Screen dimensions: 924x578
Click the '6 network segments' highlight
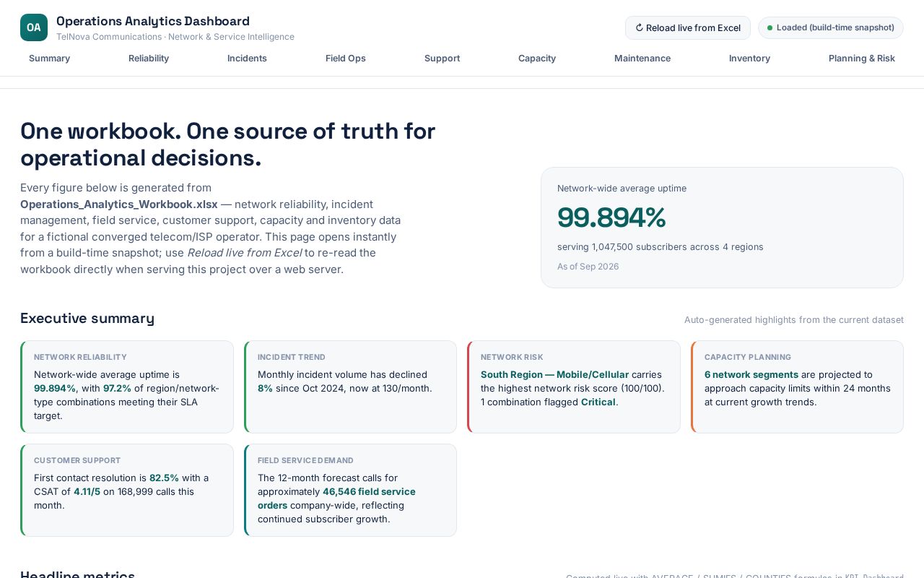coord(751,375)
